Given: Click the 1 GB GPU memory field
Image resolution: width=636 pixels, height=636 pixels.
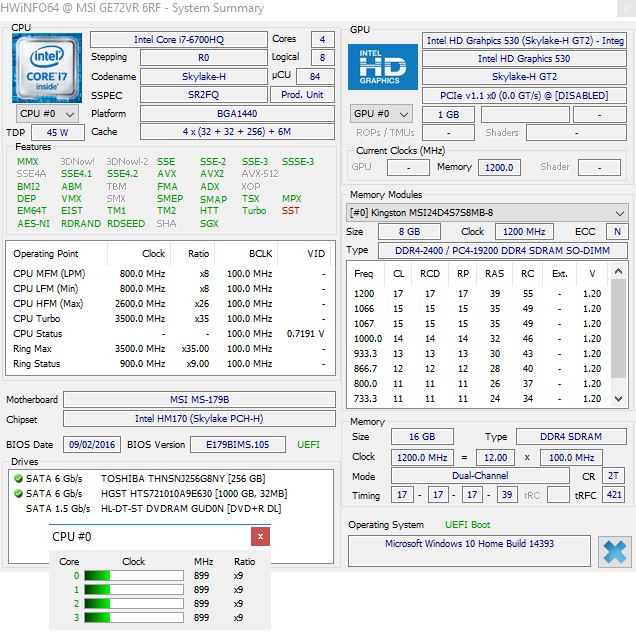Looking at the screenshot, I should pyautogui.click(x=449, y=115).
